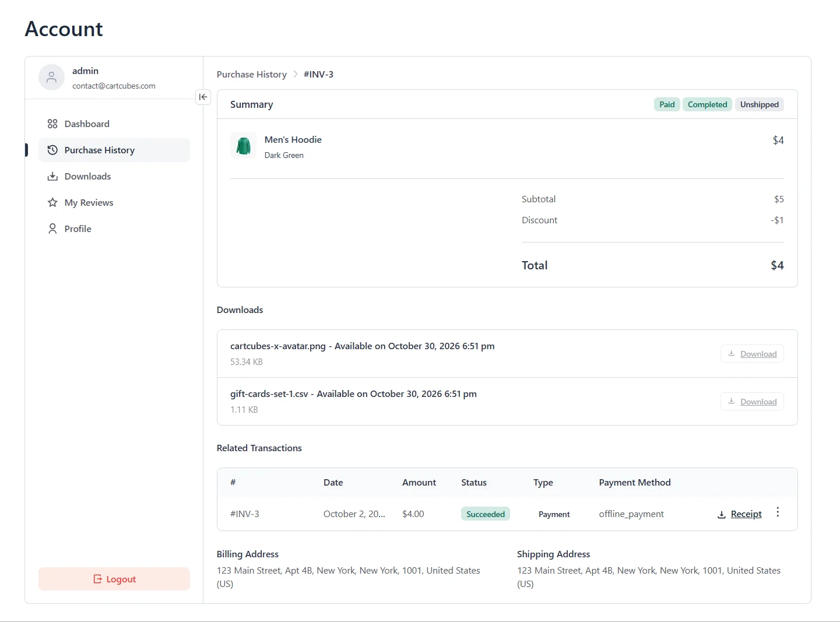Click the Dashboard grid icon
840x622 pixels.
[x=52, y=124]
